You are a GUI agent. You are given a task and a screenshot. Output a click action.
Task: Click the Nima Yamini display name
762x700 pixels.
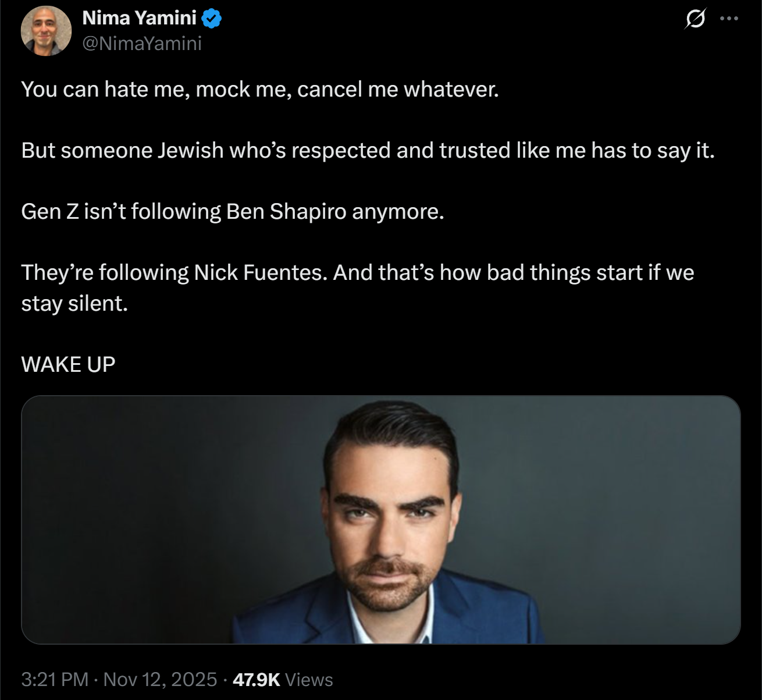tap(139, 18)
